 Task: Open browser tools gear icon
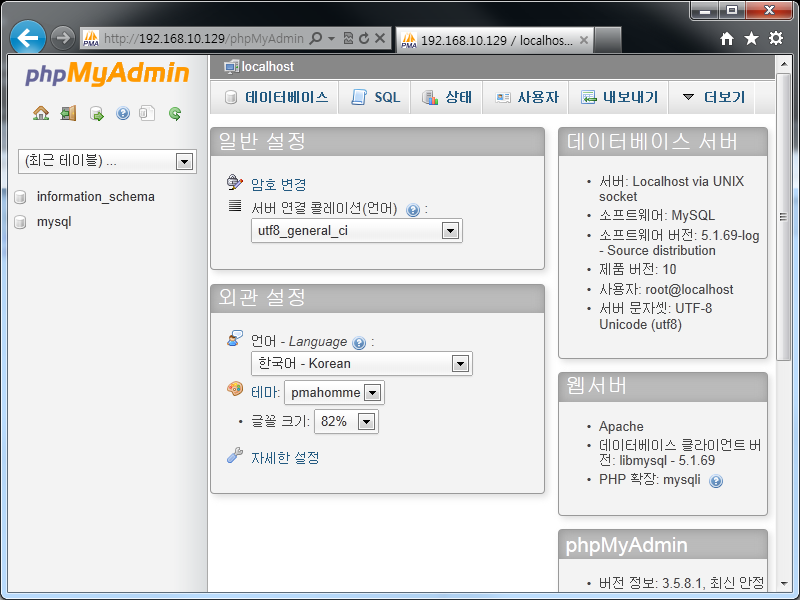tap(776, 38)
